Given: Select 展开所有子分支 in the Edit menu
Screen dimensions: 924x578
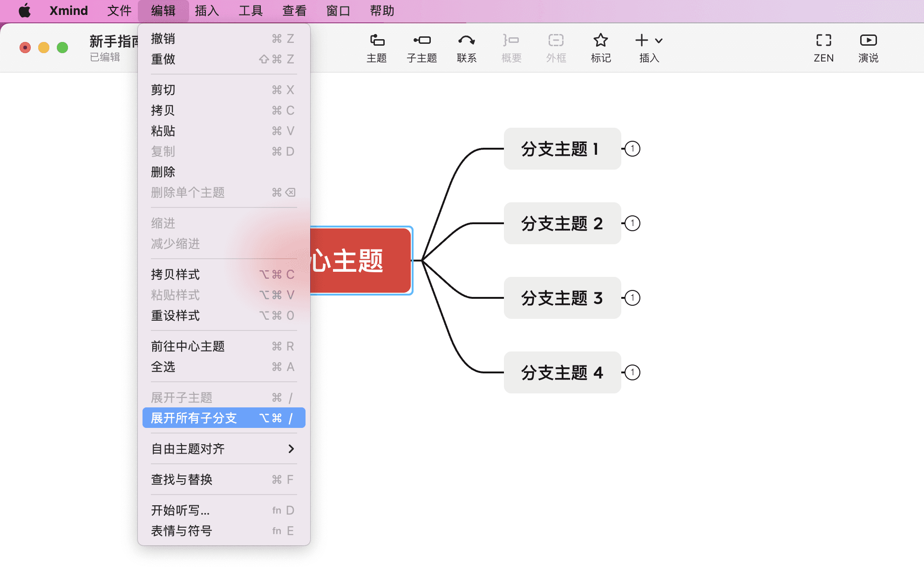Looking at the screenshot, I should (x=223, y=418).
